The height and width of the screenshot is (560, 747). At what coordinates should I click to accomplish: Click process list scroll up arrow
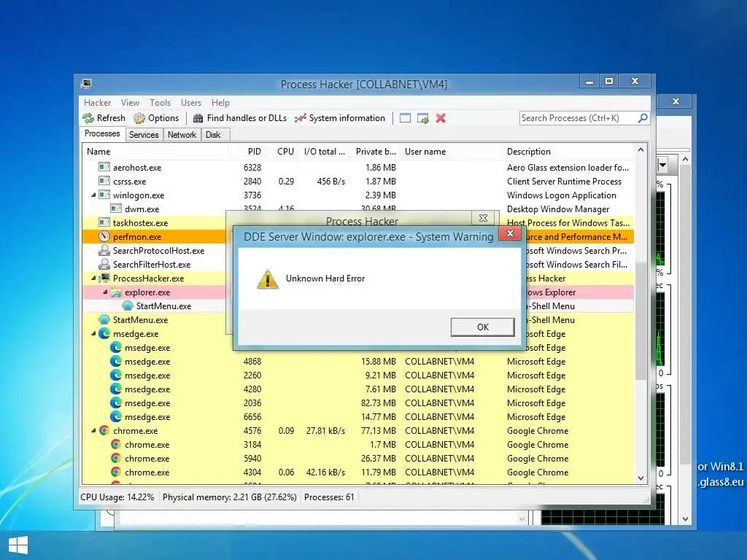pos(640,150)
